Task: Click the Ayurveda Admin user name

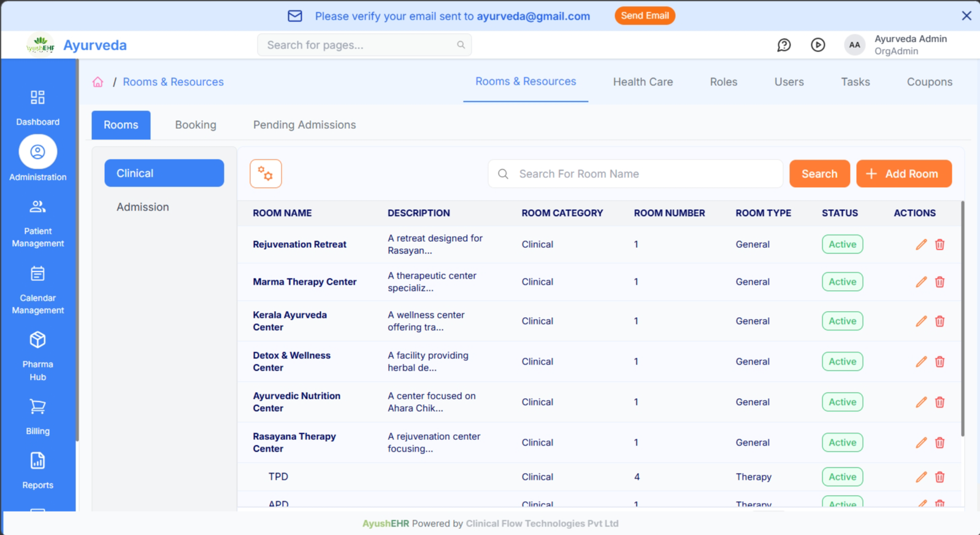Action: pyautogui.click(x=910, y=39)
